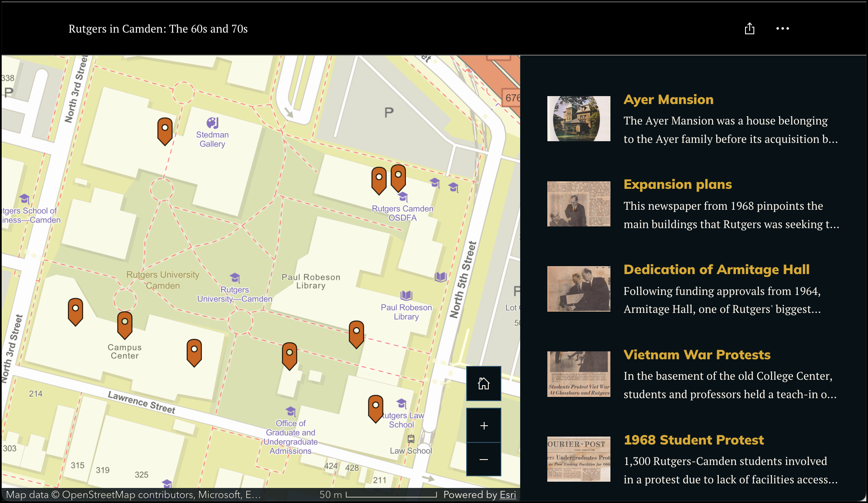Click the Office of Graduate Admissions cap icon
Screen dimensions: 868x503
click(291, 411)
